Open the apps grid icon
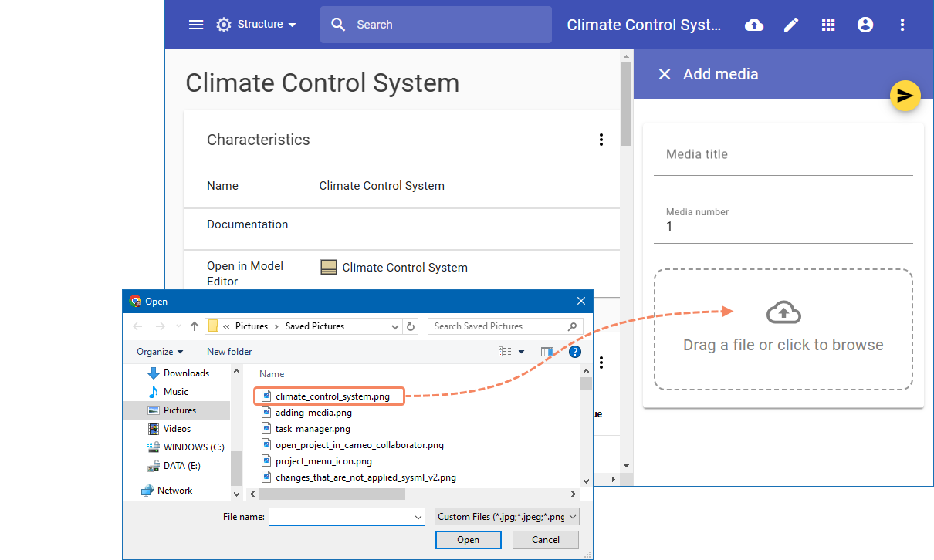934x560 pixels. 828,25
